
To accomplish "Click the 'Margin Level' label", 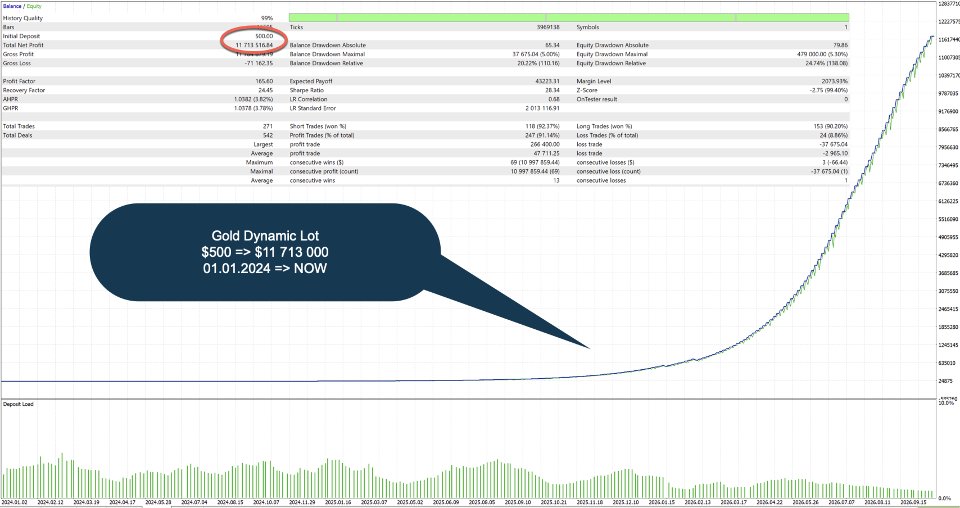I will pos(594,81).
